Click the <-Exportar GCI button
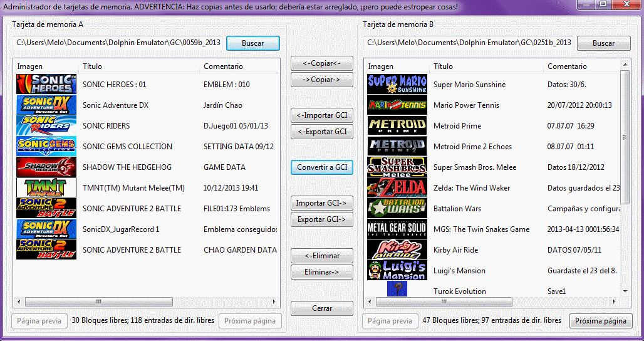This screenshot has height=341, width=644. point(322,132)
